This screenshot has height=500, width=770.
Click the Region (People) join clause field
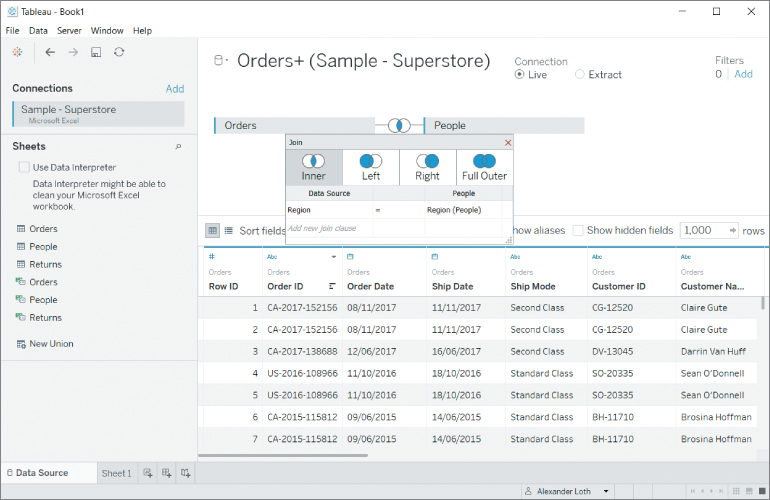click(x=464, y=210)
